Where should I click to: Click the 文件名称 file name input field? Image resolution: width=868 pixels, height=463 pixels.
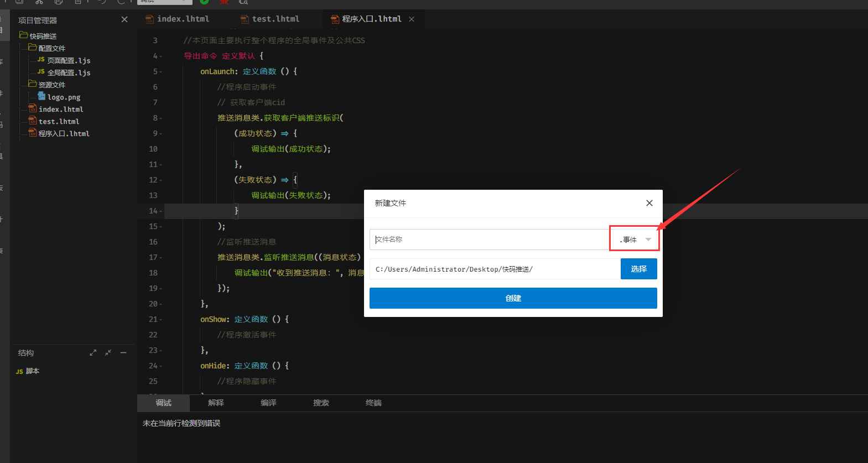pos(491,240)
